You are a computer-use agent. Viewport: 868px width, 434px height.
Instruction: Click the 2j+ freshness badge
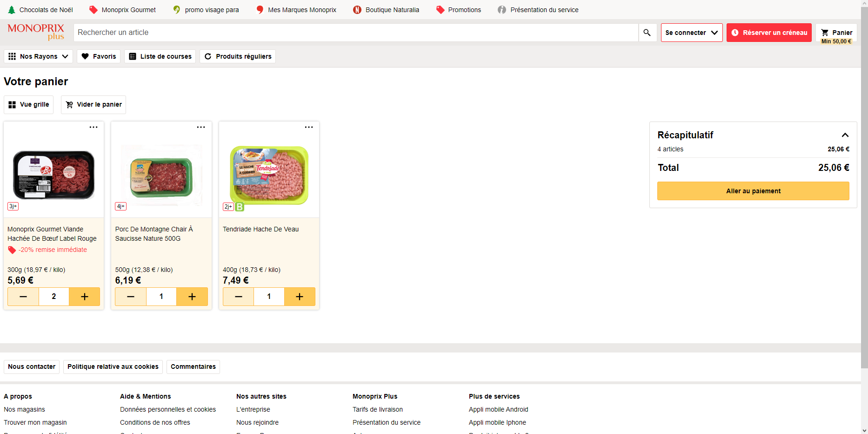coord(228,207)
